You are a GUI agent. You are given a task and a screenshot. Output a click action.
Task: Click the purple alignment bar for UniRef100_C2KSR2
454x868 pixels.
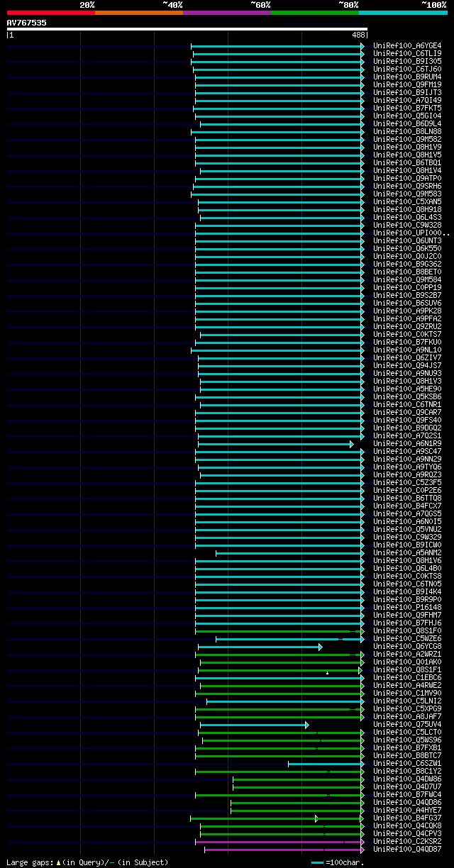pyautogui.click(x=279, y=842)
